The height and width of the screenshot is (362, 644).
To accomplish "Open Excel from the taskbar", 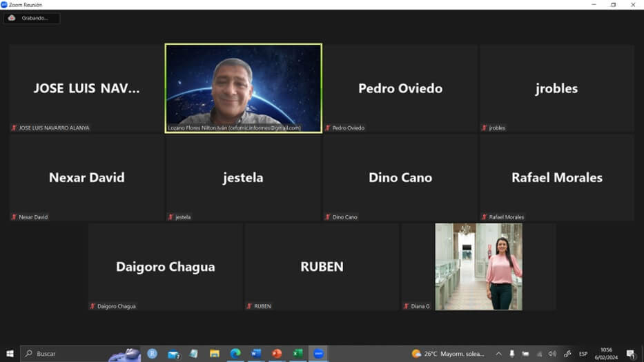I will [x=297, y=354].
